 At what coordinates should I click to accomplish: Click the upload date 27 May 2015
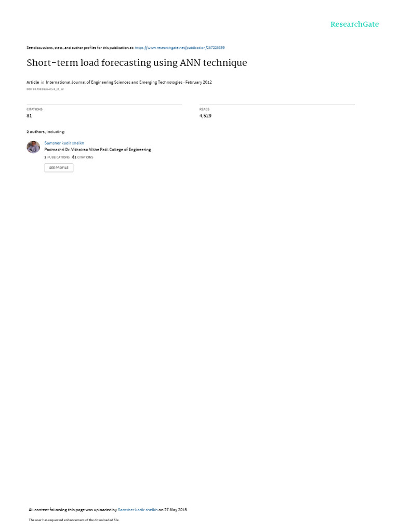176,510
